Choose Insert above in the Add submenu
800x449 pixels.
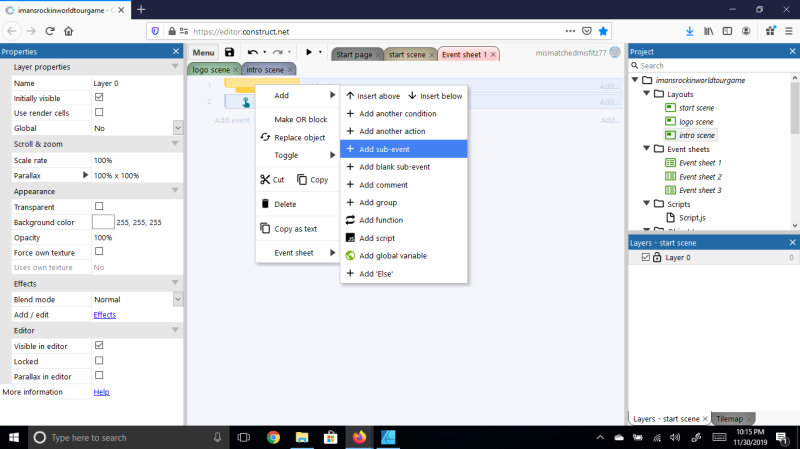(x=373, y=96)
